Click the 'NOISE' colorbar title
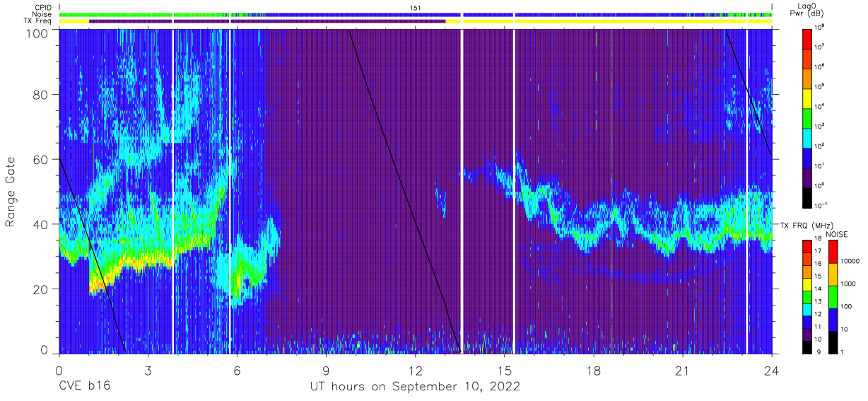868x401 pixels. pos(836,233)
